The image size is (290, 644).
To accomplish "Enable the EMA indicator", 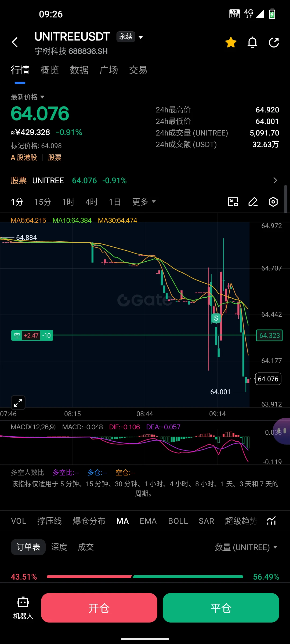I will point(148,521).
